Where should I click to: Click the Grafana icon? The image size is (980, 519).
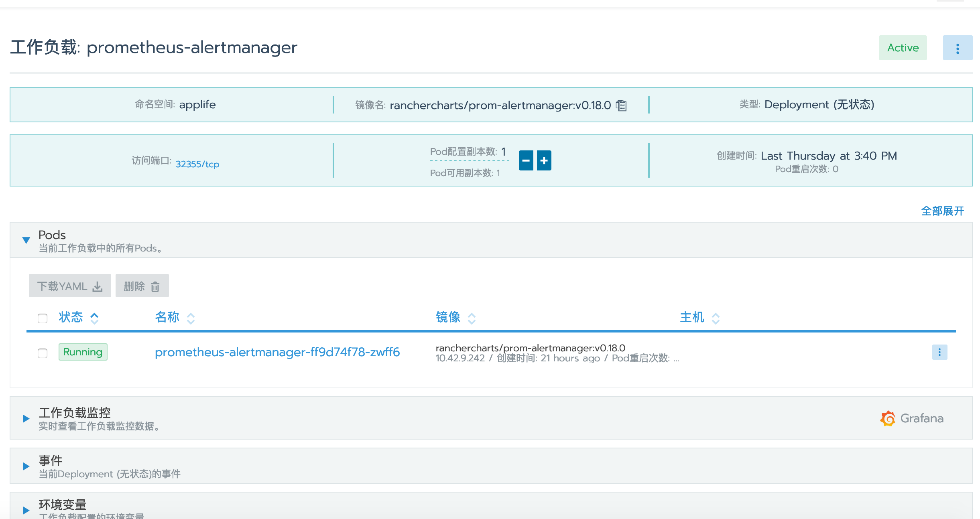tap(887, 418)
